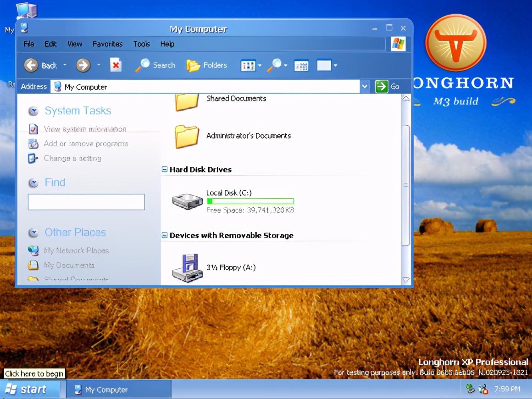532x399 pixels.
Task: Open the Forward history dropdown arrow
Action: tap(99, 65)
